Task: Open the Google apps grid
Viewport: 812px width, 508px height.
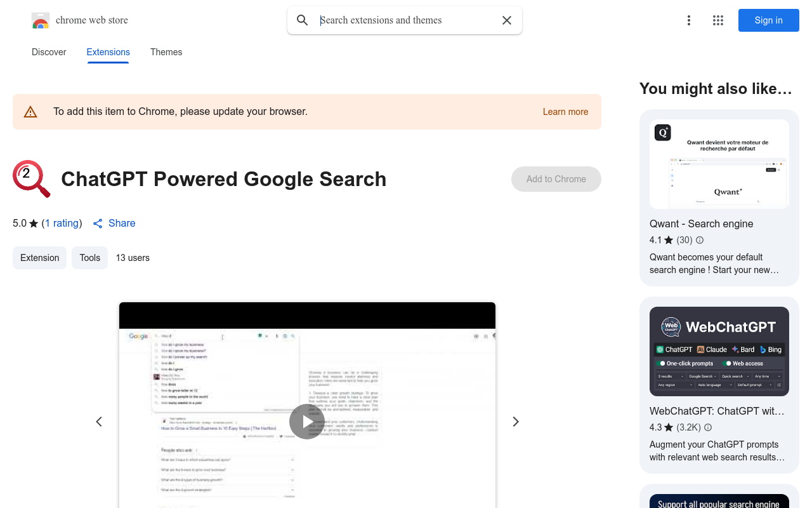Action: point(718,20)
